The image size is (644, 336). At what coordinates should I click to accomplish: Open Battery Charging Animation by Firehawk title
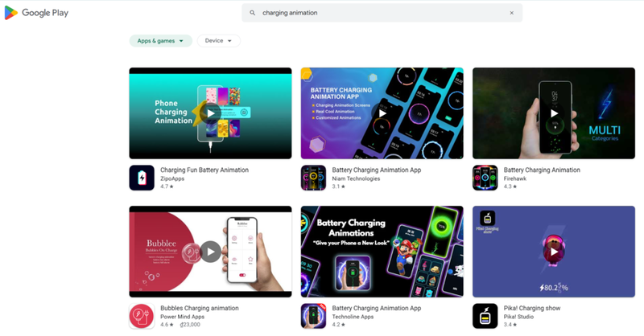[542, 170]
